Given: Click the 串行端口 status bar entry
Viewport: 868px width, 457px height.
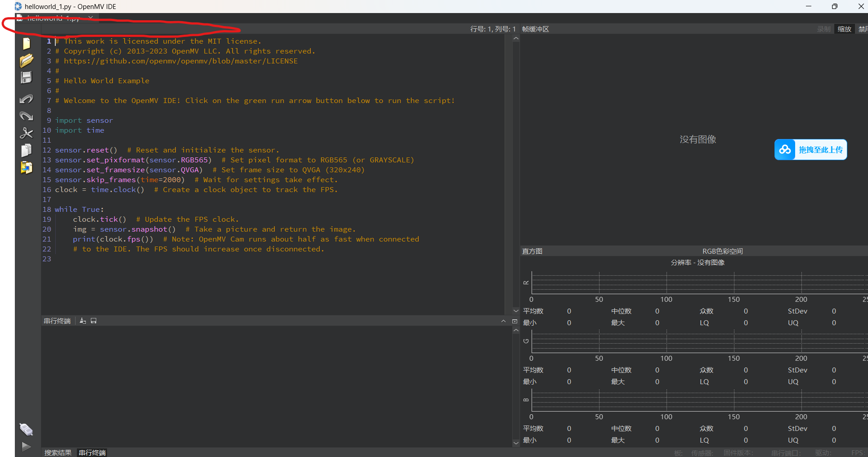Looking at the screenshot, I should [786, 453].
